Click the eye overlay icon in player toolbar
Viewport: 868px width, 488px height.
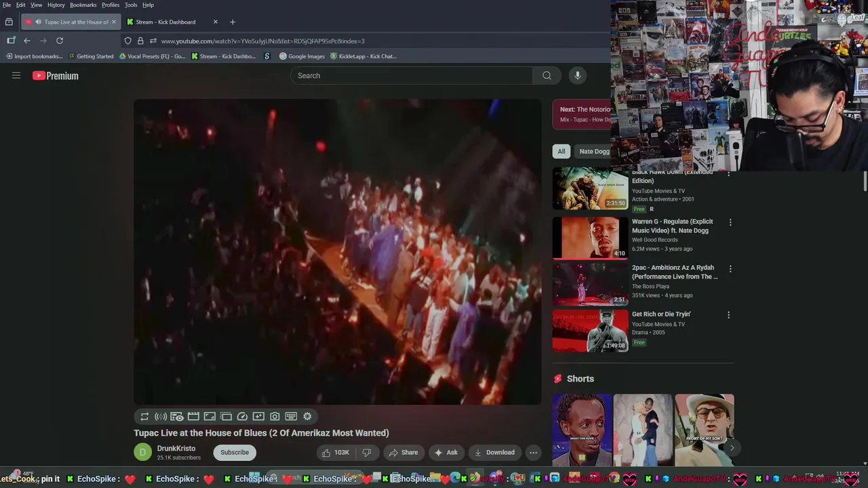coord(177,417)
